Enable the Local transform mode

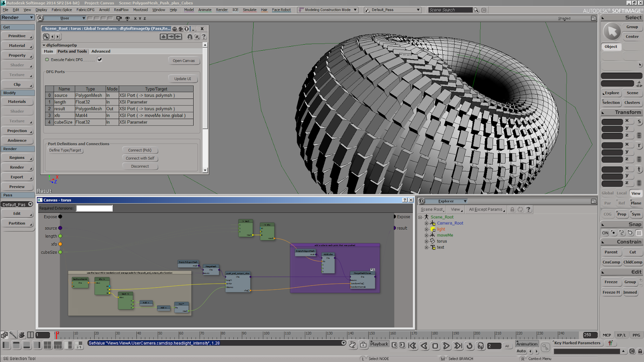(x=621, y=193)
